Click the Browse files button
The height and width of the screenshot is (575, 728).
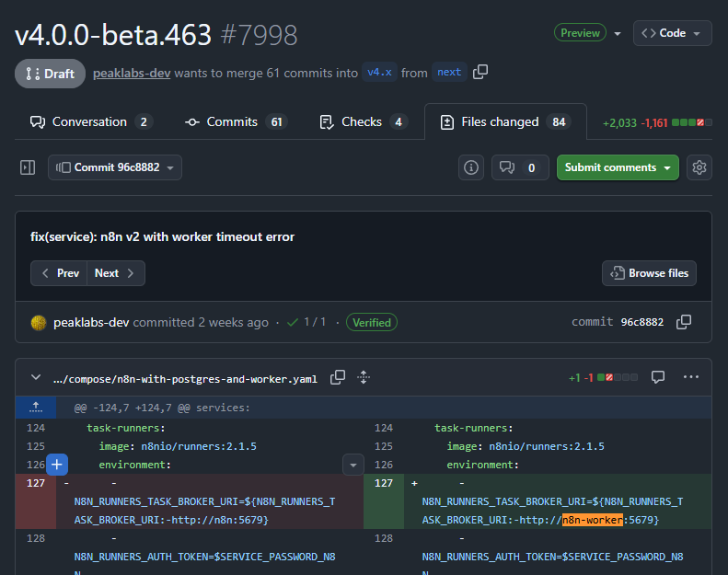coord(649,273)
